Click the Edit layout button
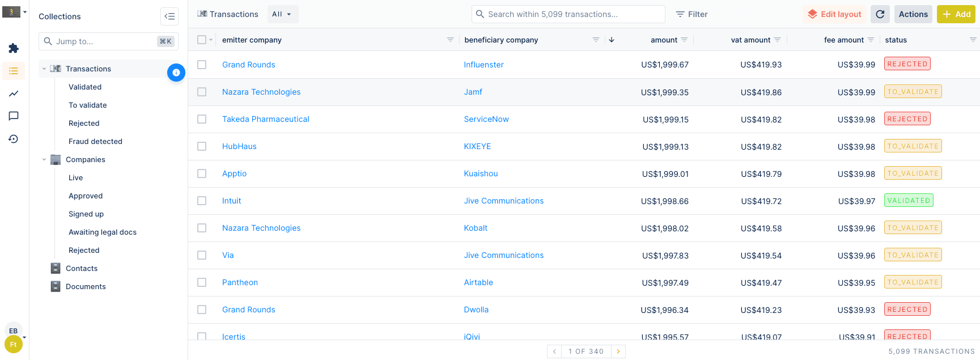Viewport: 980px width, 360px height. pos(834,14)
